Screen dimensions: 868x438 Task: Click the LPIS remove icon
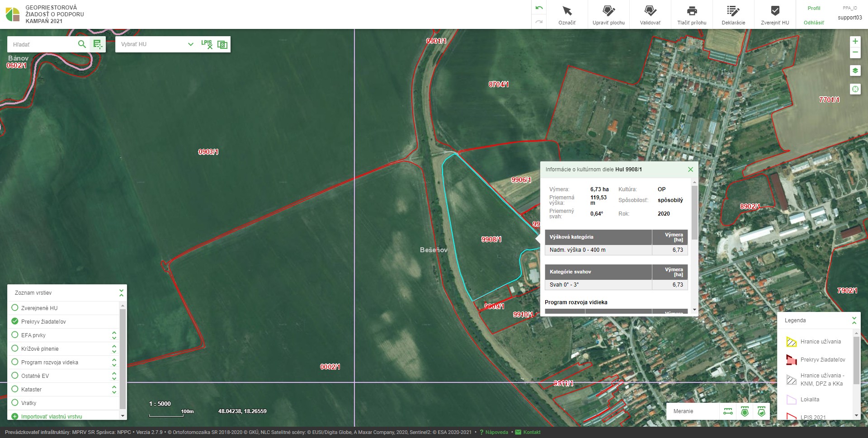(x=207, y=44)
